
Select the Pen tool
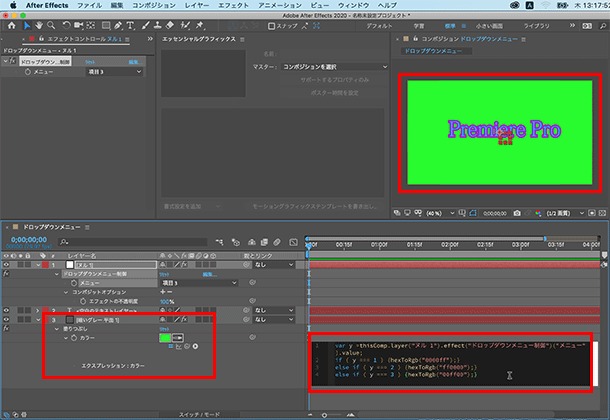point(118,26)
